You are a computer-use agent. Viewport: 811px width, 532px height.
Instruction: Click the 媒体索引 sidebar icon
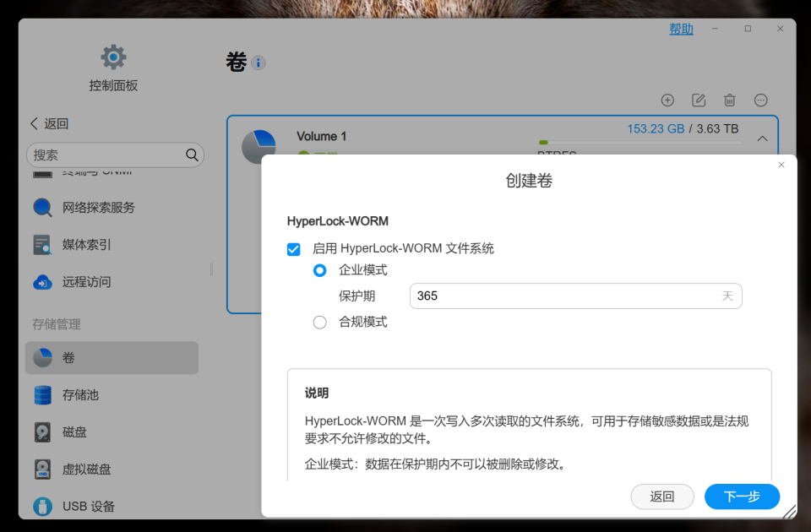(x=42, y=245)
